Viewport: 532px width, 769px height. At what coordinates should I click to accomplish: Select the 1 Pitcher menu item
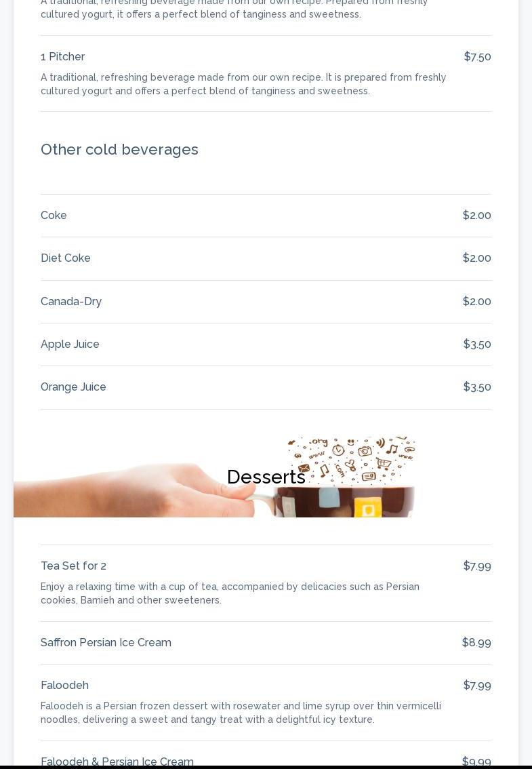tap(62, 57)
